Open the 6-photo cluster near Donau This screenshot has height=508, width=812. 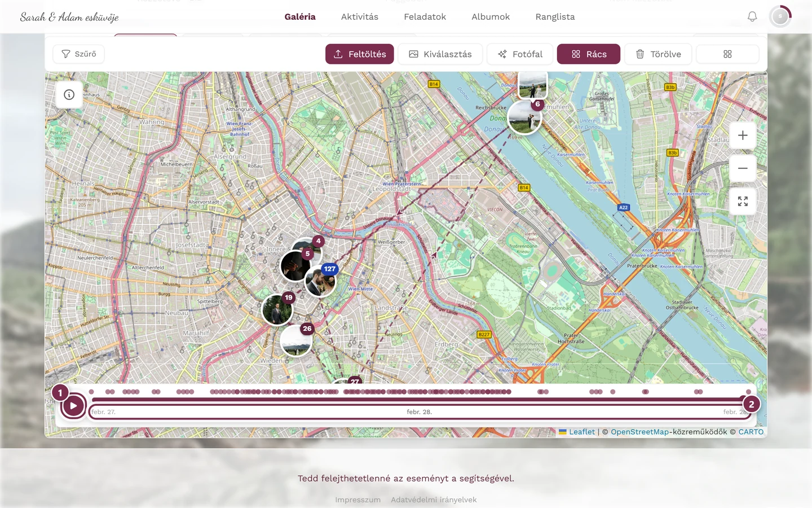(x=524, y=117)
